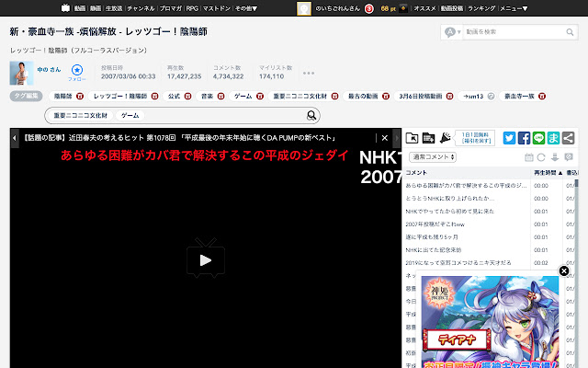
Task: Click the points icon beside 68 pt
Action: (x=403, y=8)
